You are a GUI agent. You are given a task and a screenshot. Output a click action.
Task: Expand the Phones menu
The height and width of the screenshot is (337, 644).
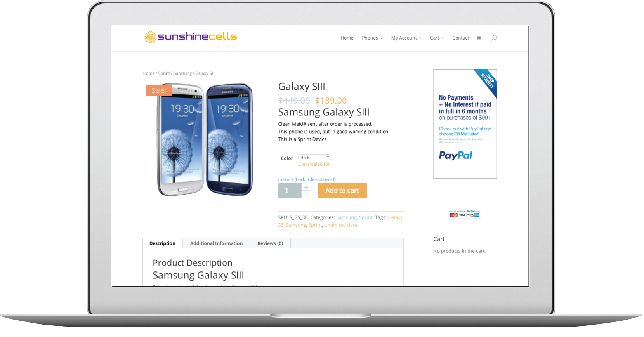372,38
